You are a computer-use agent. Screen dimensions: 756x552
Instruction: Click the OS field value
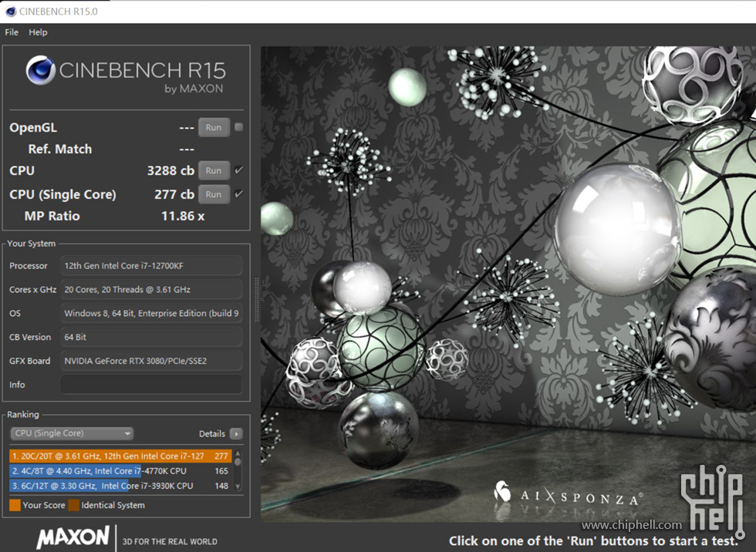click(151, 313)
